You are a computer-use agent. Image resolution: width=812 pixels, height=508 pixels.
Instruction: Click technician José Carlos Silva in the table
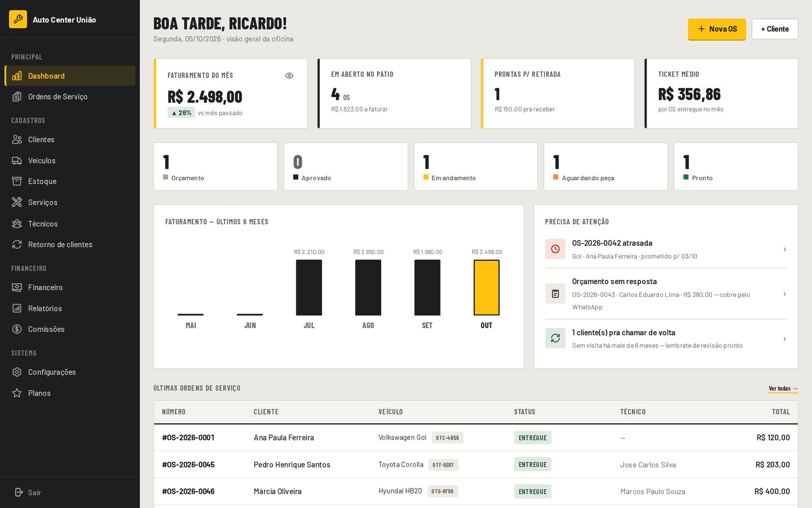[x=648, y=465]
